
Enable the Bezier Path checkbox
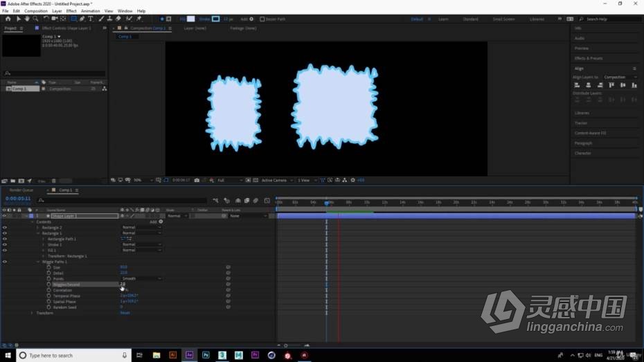tap(262, 19)
